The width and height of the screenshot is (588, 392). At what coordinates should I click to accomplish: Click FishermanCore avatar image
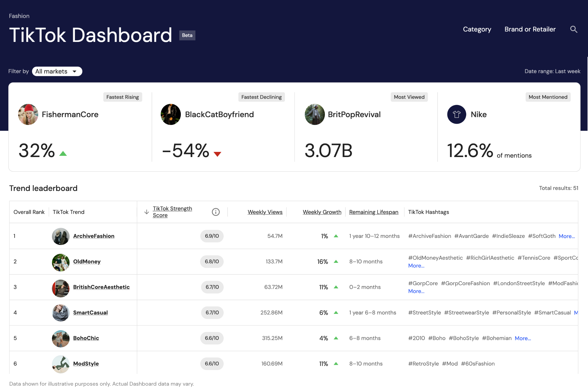click(28, 114)
